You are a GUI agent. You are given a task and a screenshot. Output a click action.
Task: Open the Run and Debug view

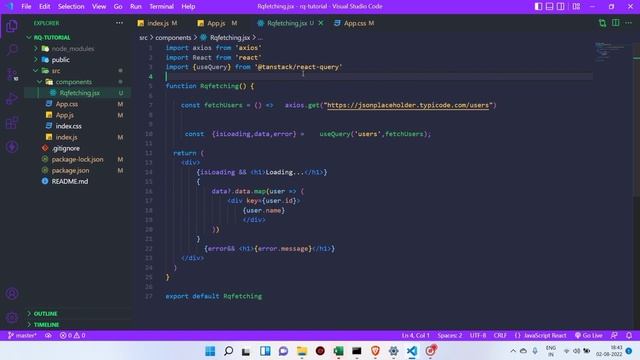(x=12, y=98)
